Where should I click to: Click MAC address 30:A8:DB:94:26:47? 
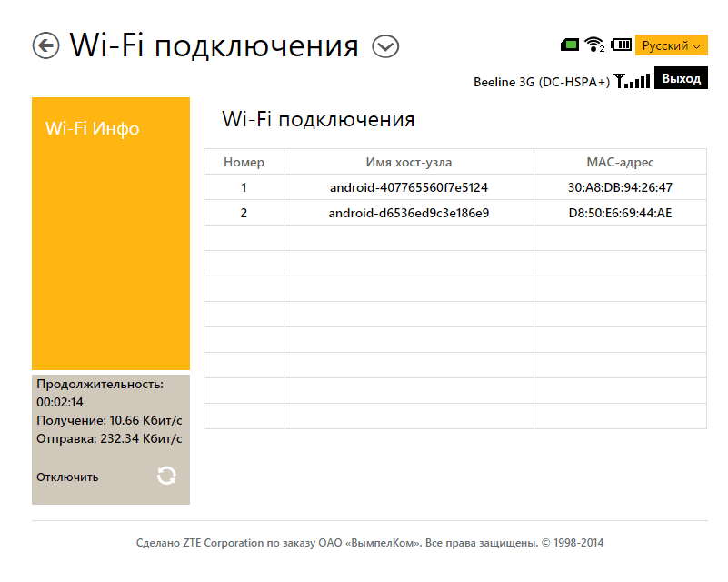[x=620, y=187]
